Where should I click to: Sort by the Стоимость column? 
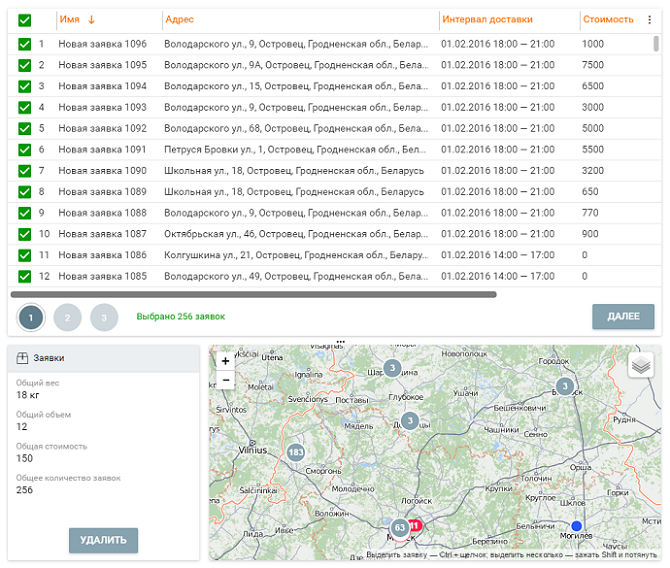607,19
